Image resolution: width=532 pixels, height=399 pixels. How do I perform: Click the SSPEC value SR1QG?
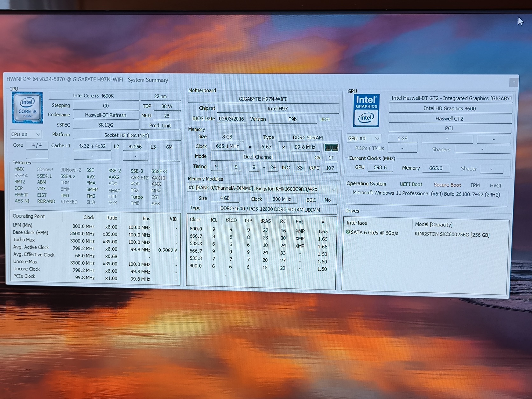(x=106, y=125)
